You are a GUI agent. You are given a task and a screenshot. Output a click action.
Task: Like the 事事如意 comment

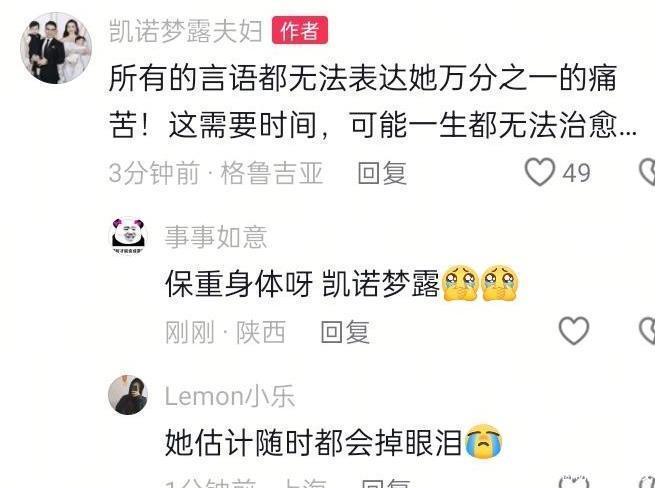pyautogui.click(x=574, y=331)
